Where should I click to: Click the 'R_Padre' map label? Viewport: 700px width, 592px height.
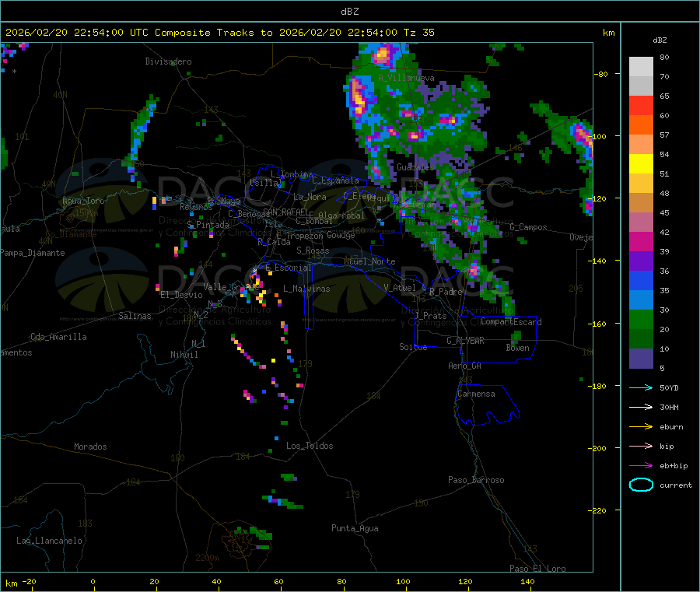pos(446,292)
